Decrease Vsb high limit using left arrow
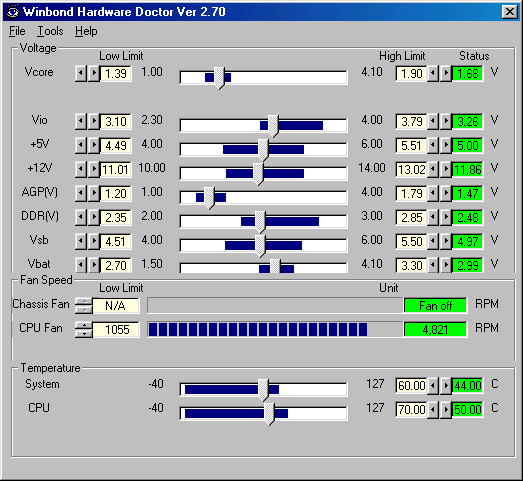The width and height of the screenshot is (523, 481). [433, 242]
